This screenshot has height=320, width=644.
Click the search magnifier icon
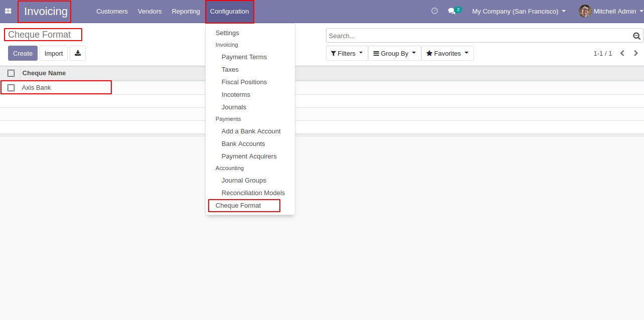pos(636,36)
